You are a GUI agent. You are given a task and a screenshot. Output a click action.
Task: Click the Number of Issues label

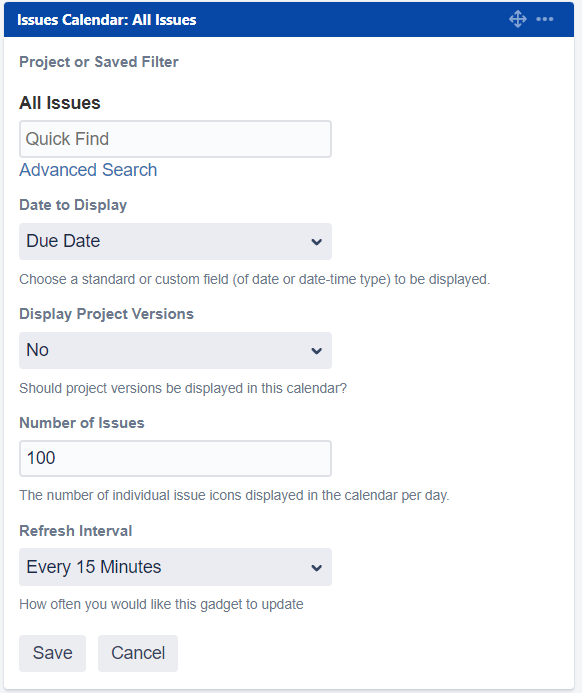pyautogui.click(x=82, y=423)
